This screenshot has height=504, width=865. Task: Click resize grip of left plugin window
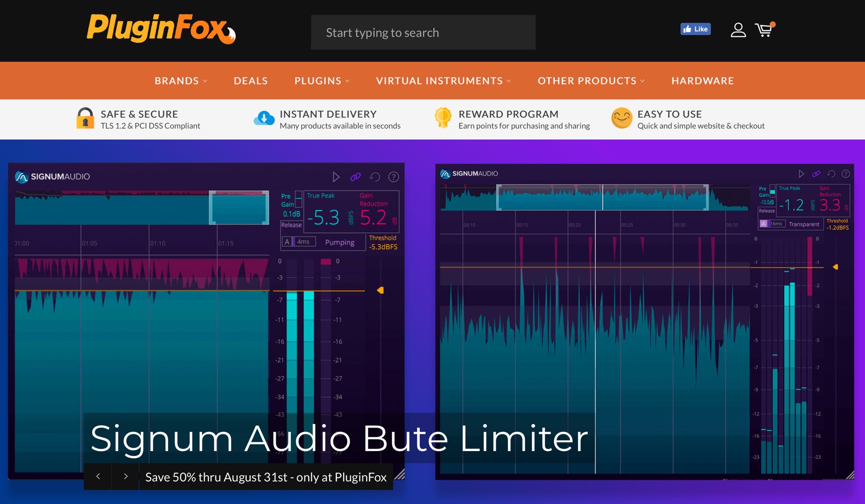400,474
